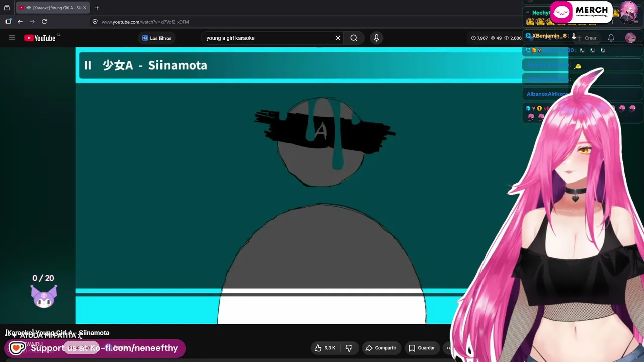Screen dimensions: 644x362
Task: Like the video with 9,3 K likes
Action: pyautogui.click(x=325, y=348)
